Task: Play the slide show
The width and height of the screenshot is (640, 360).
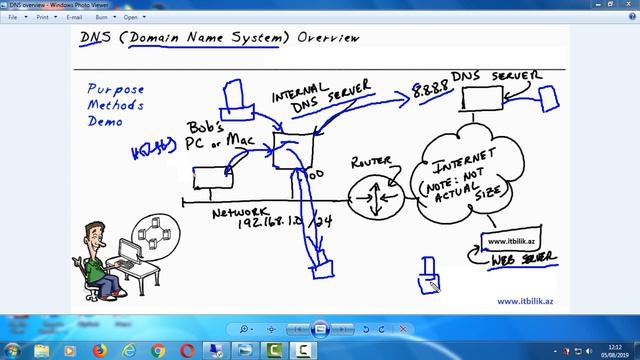Action: tap(320, 329)
